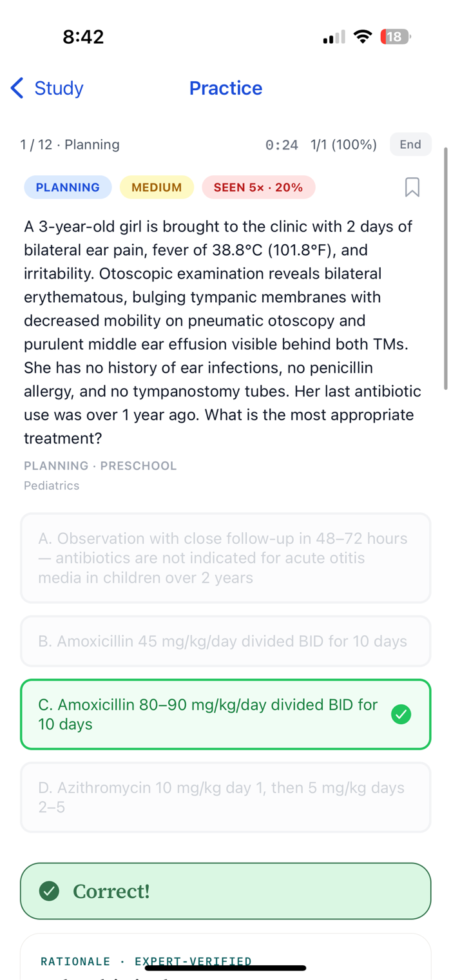451x980 pixels.
Task: Tap the green checkmark icon on option C
Action: pos(401,715)
